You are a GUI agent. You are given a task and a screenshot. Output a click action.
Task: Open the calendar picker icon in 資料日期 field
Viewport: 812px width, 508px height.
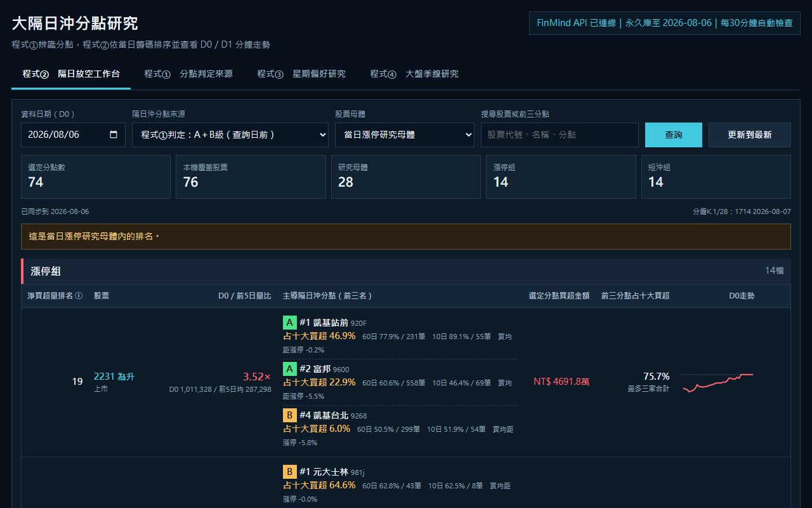click(x=114, y=135)
